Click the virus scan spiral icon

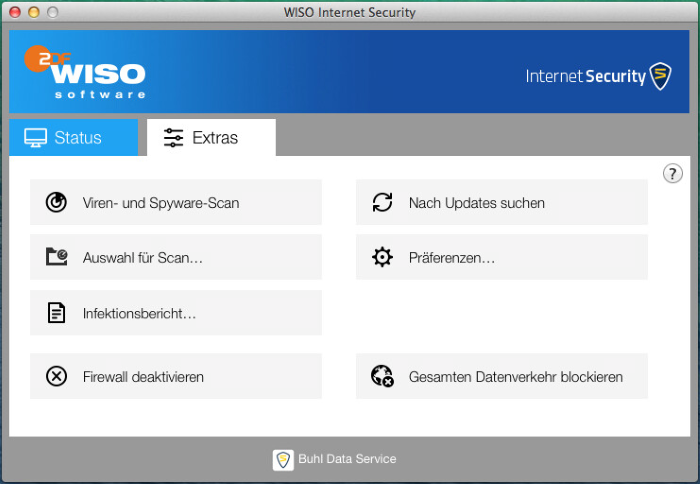coord(56,202)
